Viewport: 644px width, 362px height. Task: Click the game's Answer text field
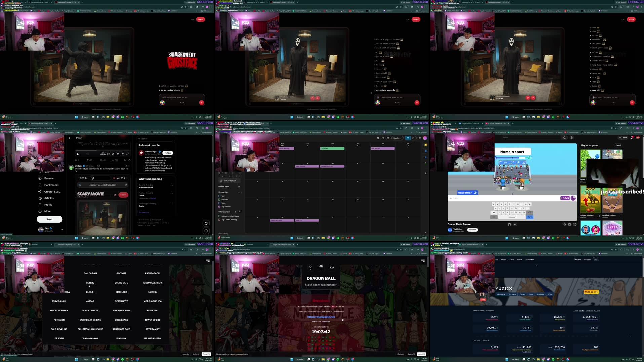(x=503, y=198)
